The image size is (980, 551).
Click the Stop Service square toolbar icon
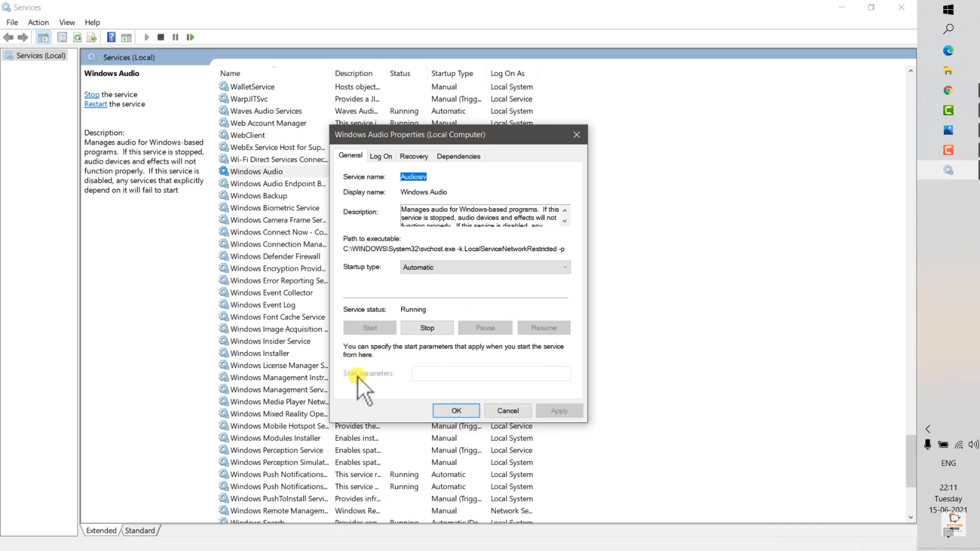tap(160, 37)
